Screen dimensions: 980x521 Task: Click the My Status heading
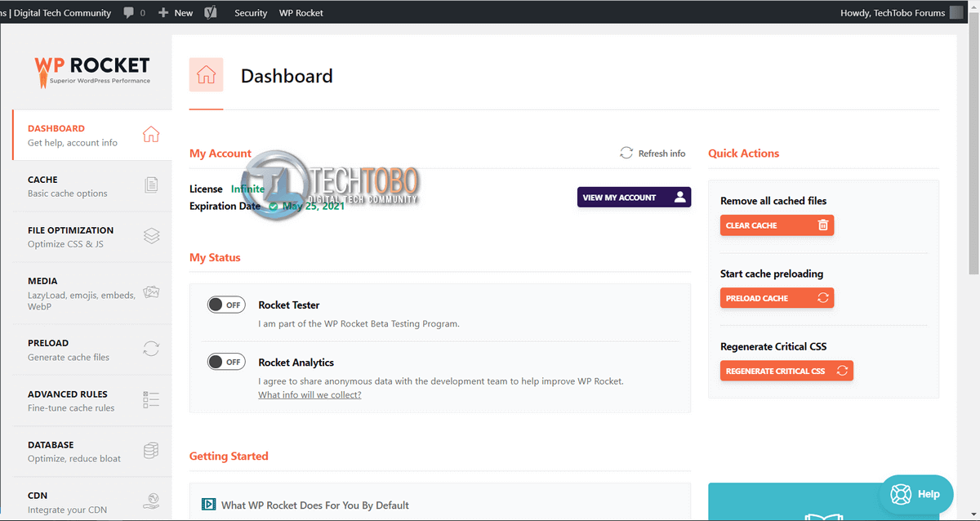215,257
